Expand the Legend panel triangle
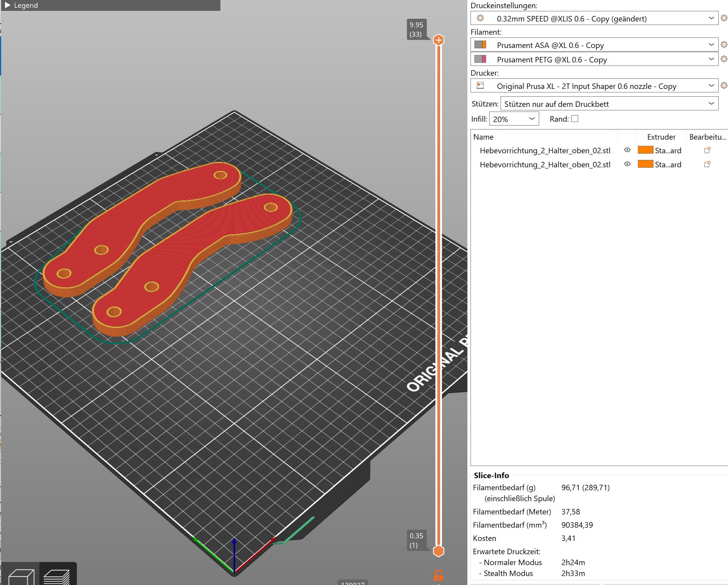 coord(7,5)
